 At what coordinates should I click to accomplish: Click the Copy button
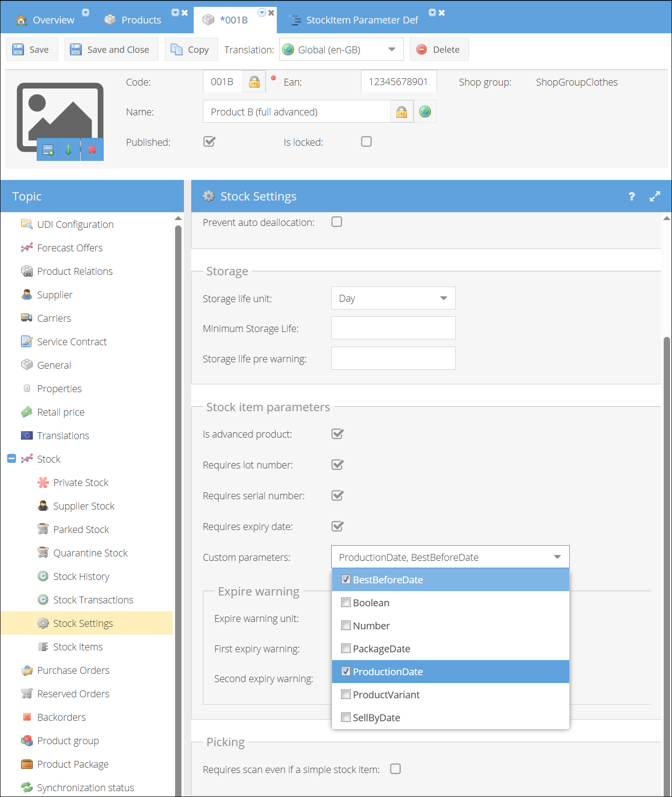click(191, 50)
